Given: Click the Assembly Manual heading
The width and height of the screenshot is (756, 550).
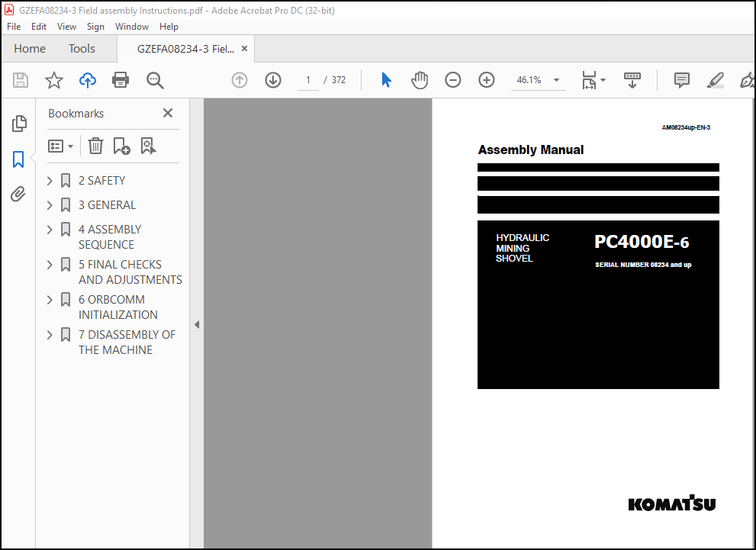Looking at the screenshot, I should click(531, 150).
